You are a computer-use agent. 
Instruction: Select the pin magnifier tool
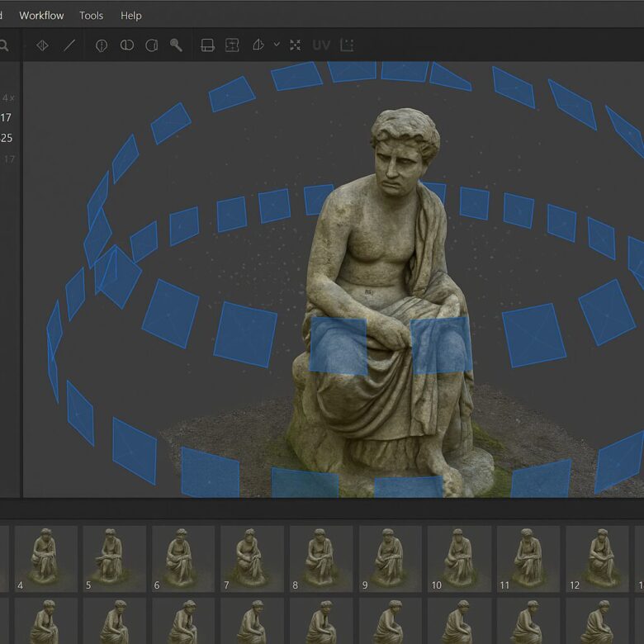[x=176, y=45]
